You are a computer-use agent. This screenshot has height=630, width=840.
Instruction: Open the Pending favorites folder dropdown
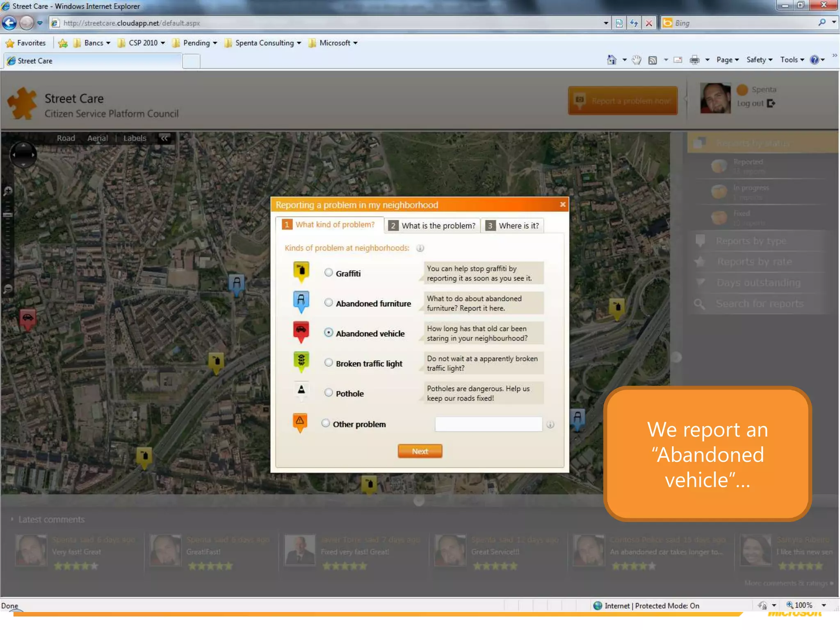click(x=194, y=43)
